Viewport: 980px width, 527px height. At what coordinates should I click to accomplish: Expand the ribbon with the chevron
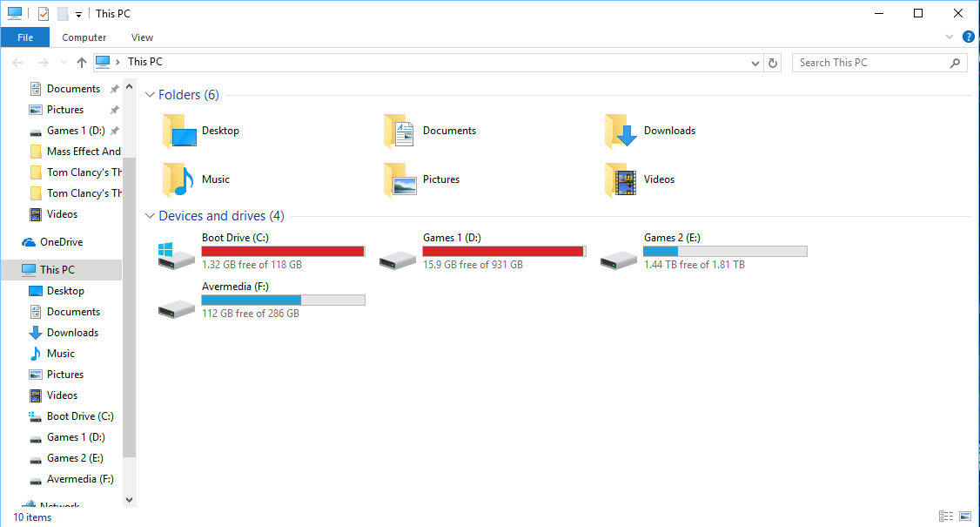pos(950,37)
